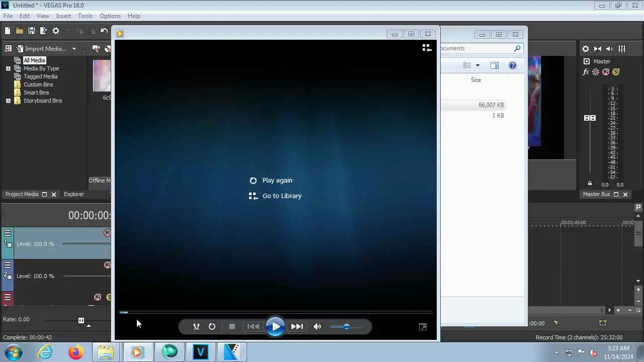
Task: Open the Import Media dropdown arrow
Action: (74, 49)
